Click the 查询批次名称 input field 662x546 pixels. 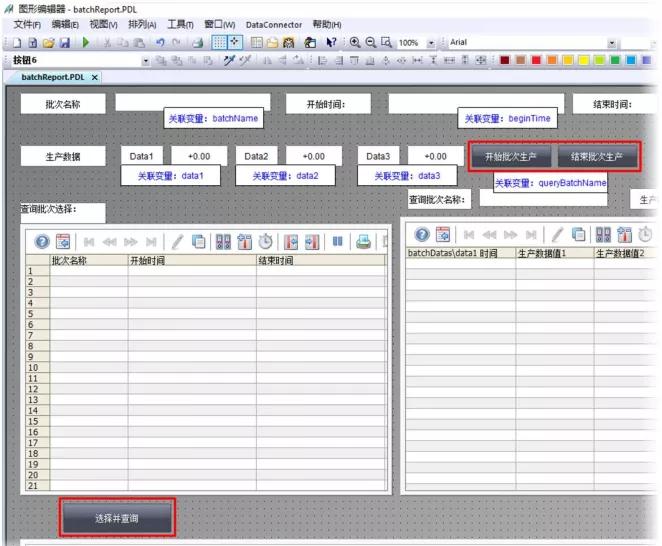[543, 198]
